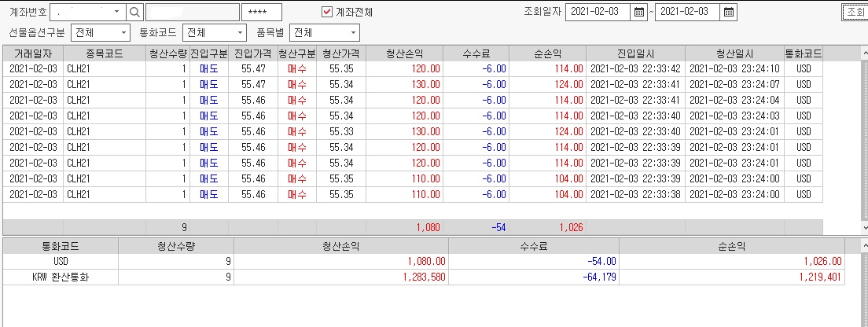Image resolution: width=868 pixels, height=327 pixels.
Task: Click the 순손익 header in upper table
Action: (x=547, y=53)
